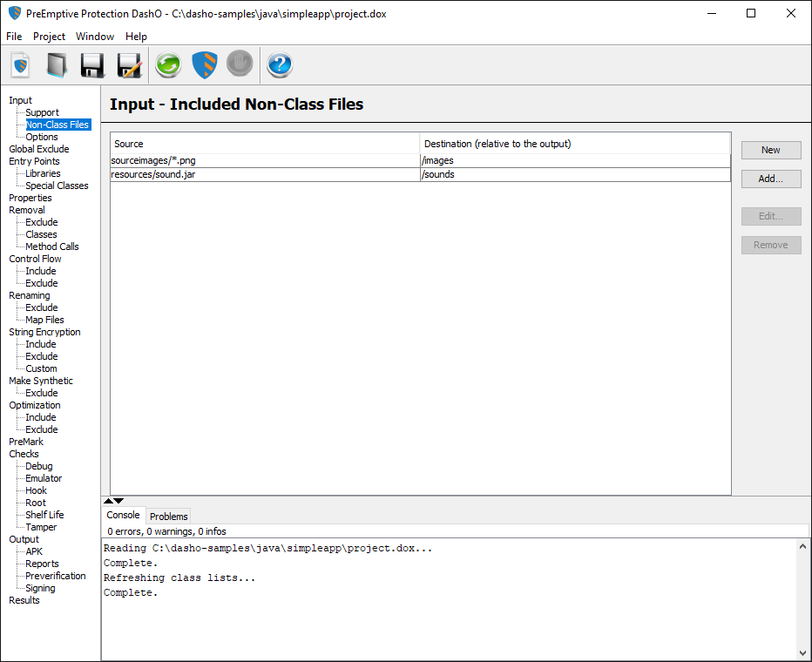Screen dimensions: 812x662
Task: Open the Project menu
Action: [49, 37]
